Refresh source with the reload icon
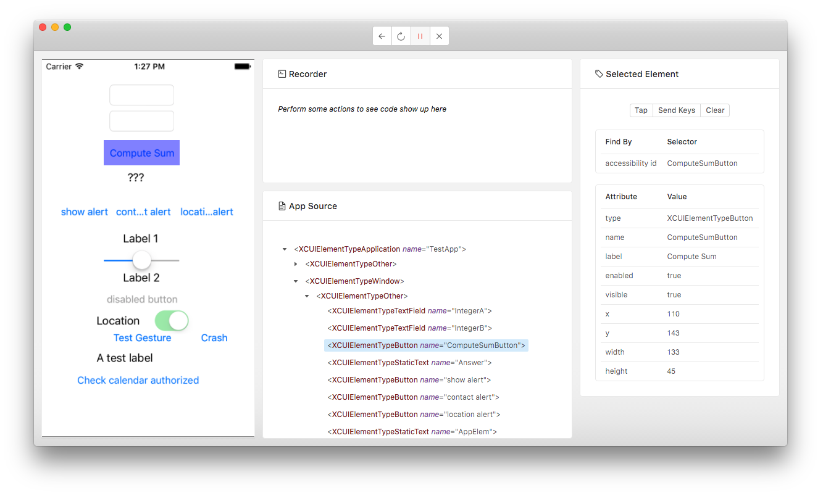823x504 pixels. [x=401, y=36]
